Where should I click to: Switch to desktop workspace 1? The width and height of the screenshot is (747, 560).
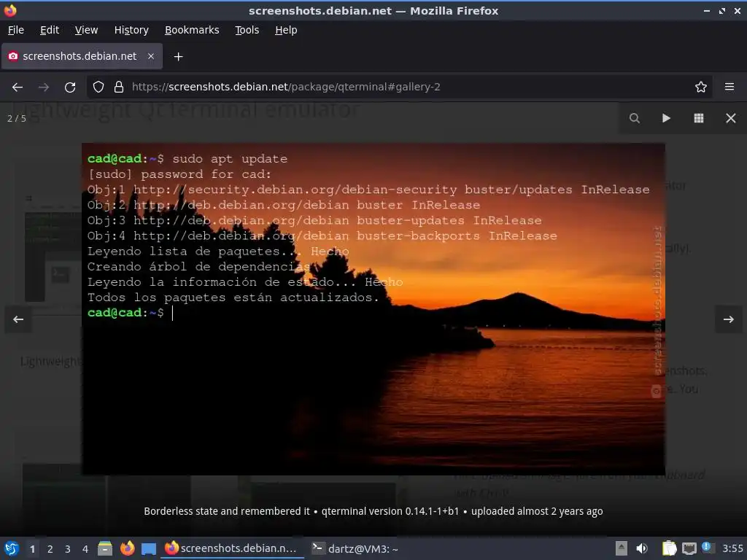(32, 549)
